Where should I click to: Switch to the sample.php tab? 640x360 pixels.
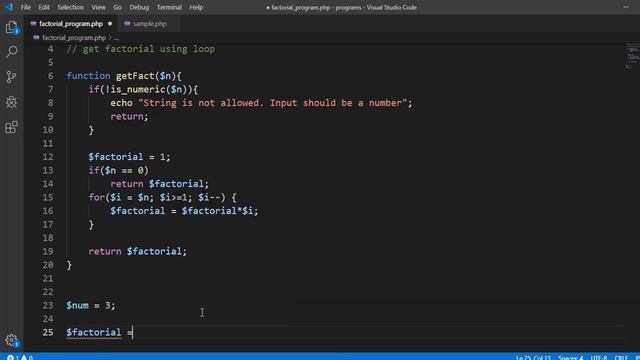[x=150, y=24]
